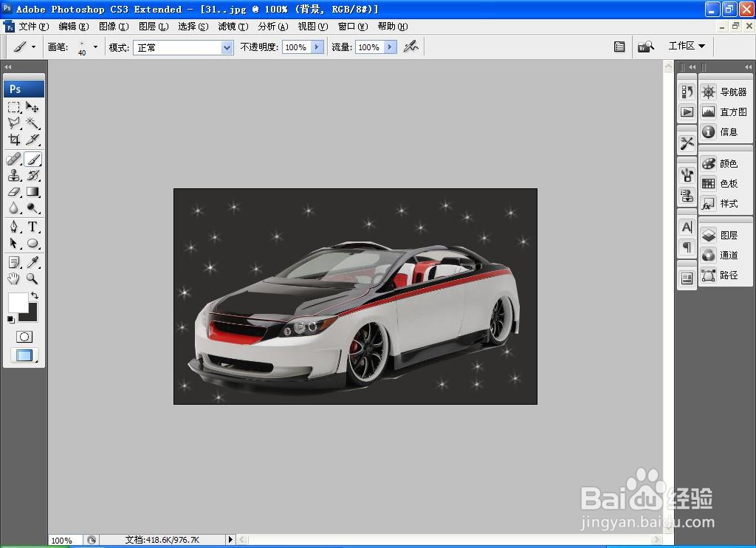Open the foreground color picker
Viewport: 756px width, 548px height.
(x=18, y=303)
